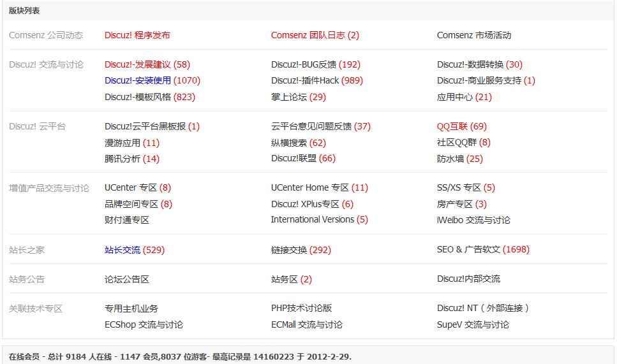Screen dimensions: 617x364
Task: Open SS/XS 专区 board
Action: [459, 188]
